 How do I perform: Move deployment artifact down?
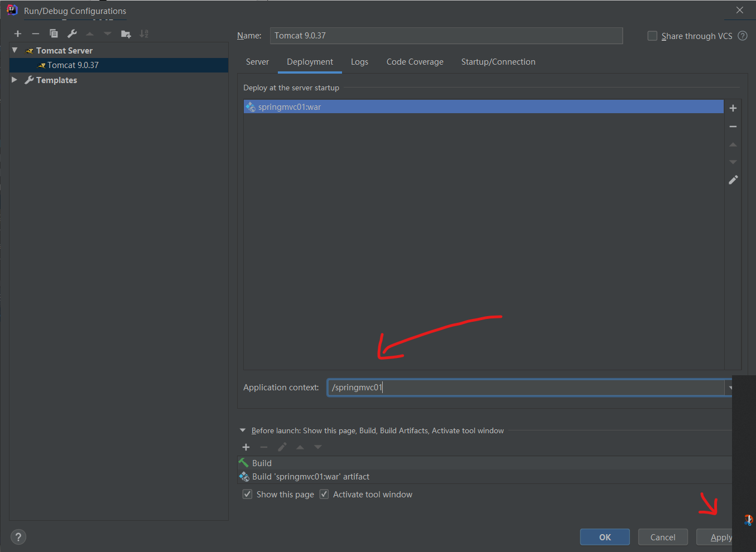pos(733,162)
